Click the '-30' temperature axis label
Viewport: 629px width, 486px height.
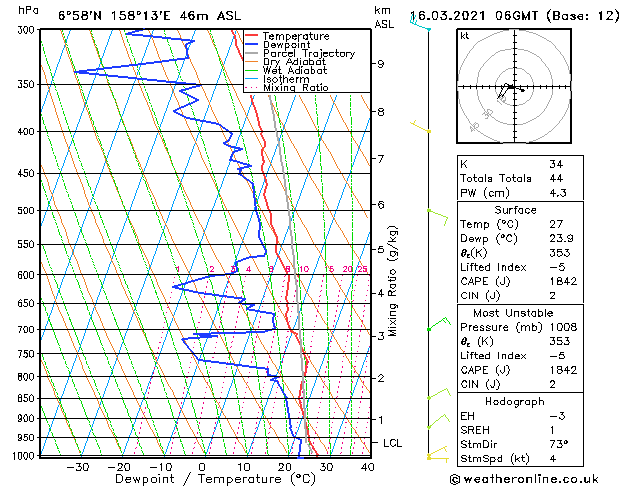pyautogui.click(x=77, y=467)
